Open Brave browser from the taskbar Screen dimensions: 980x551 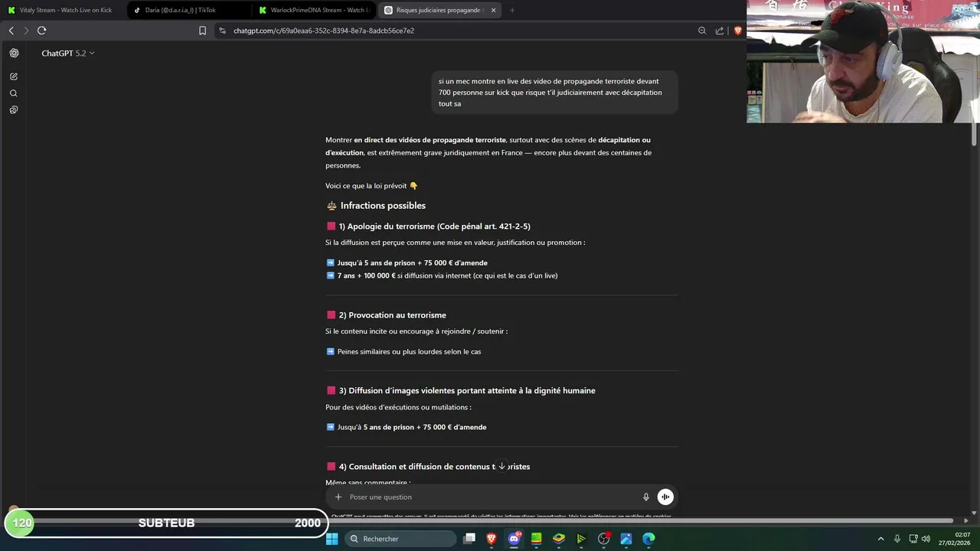[x=492, y=539]
